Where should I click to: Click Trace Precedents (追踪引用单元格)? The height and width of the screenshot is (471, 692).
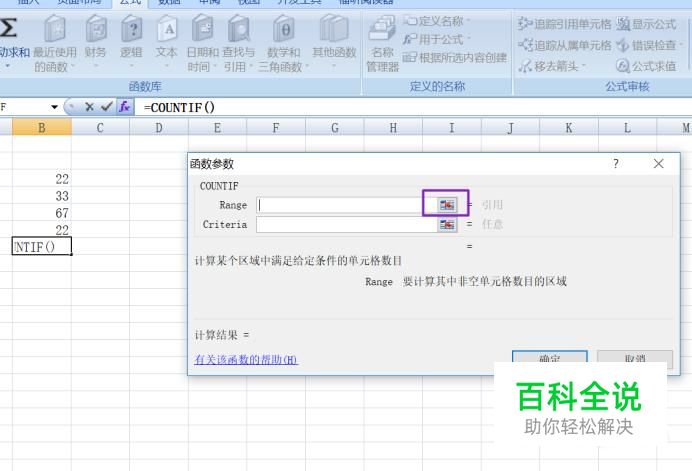564,24
